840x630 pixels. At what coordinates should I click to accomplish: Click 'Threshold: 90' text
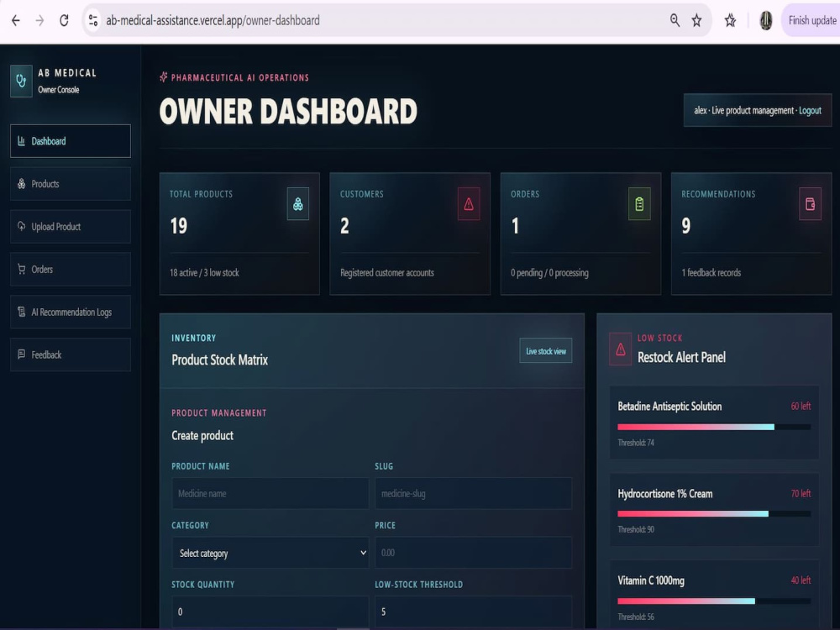click(x=635, y=529)
